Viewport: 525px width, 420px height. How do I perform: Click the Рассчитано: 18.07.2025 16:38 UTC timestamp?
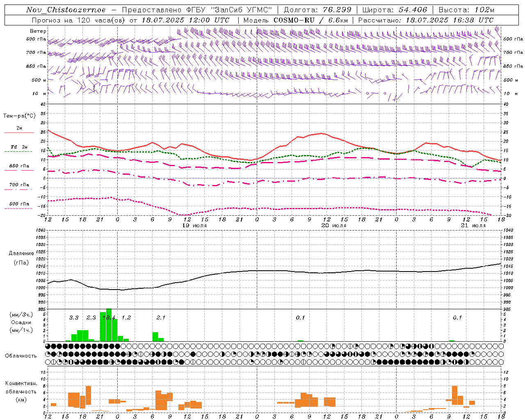[x=426, y=20]
